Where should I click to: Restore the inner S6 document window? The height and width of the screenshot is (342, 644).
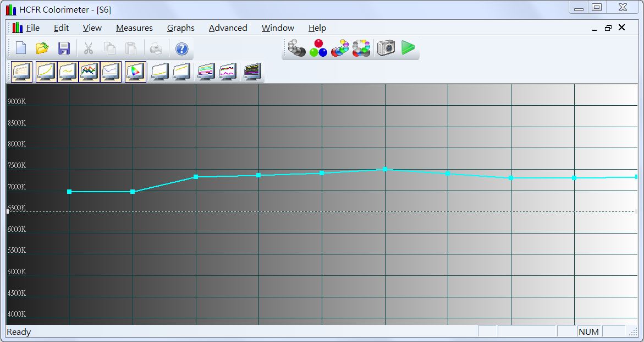point(608,28)
